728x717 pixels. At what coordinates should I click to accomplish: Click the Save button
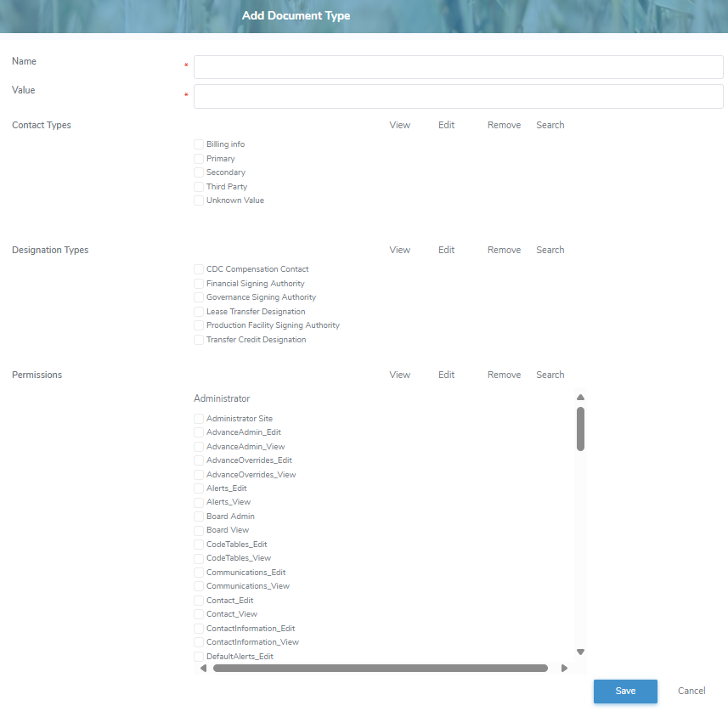click(x=625, y=692)
